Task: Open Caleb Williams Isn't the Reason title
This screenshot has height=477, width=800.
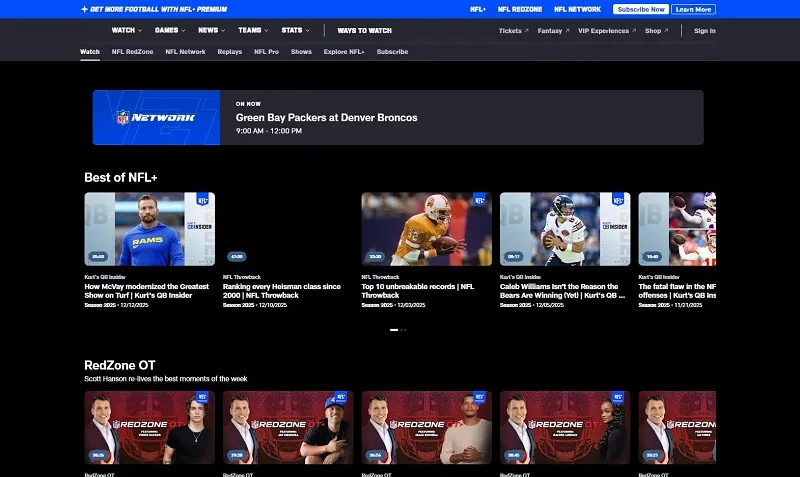Action: click(x=562, y=291)
